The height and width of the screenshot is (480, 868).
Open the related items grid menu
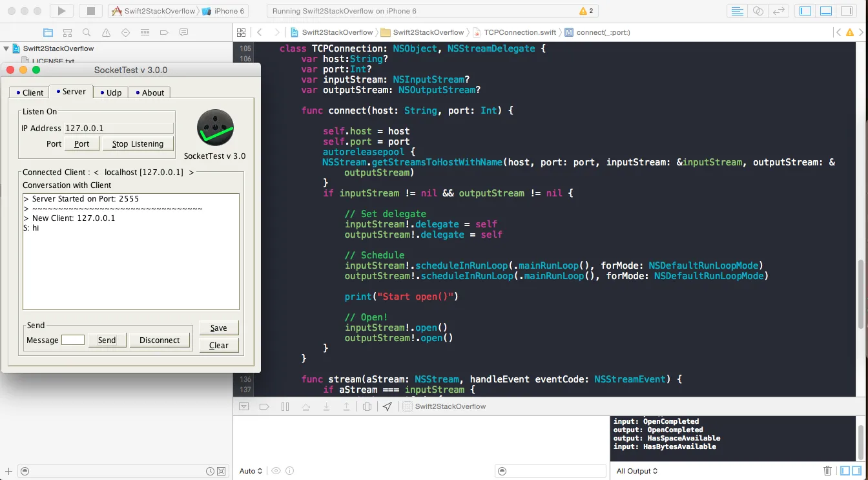point(241,32)
